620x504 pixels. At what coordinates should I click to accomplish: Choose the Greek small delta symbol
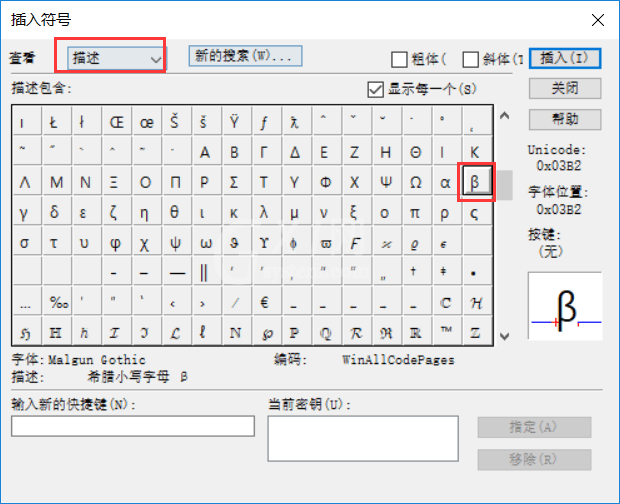(x=55, y=212)
